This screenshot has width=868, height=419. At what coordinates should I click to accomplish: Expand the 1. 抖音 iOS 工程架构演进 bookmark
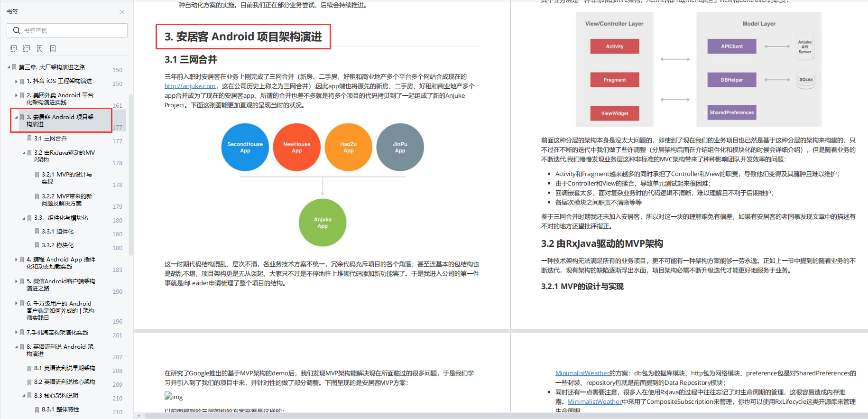coord(16,82)
